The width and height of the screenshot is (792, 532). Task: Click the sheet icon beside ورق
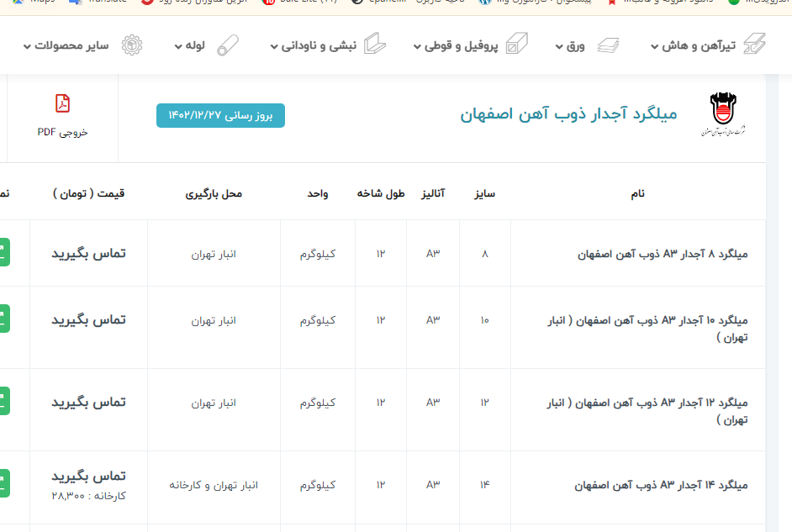(x=607, y=45)
